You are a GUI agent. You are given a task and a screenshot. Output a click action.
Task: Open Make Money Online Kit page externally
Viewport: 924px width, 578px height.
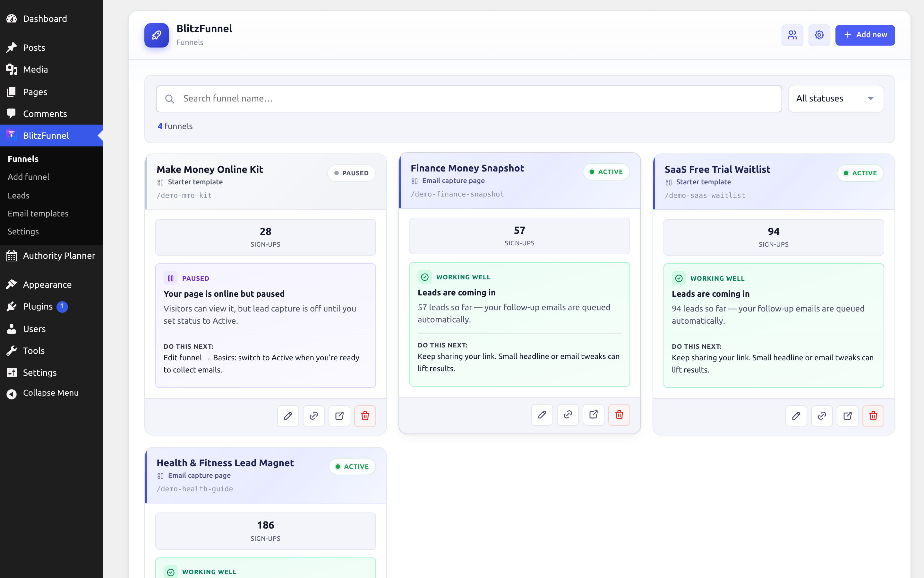coord(339,416)
